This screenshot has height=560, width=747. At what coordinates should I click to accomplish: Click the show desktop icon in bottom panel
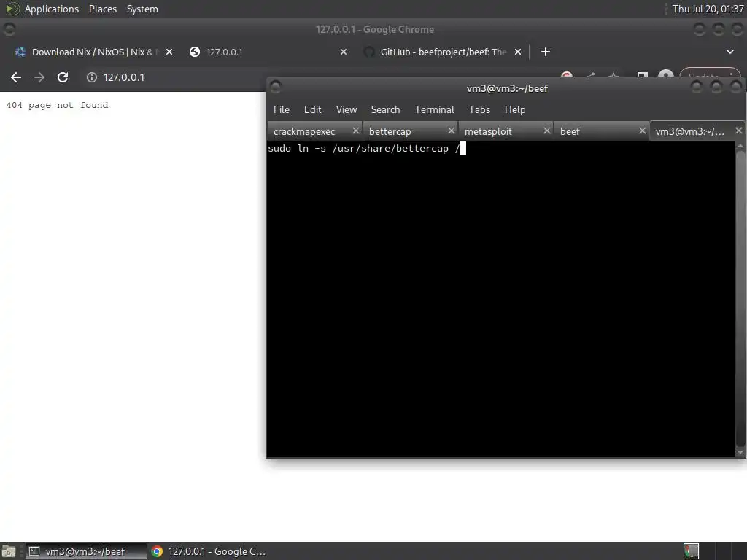(x=9, y=551)
